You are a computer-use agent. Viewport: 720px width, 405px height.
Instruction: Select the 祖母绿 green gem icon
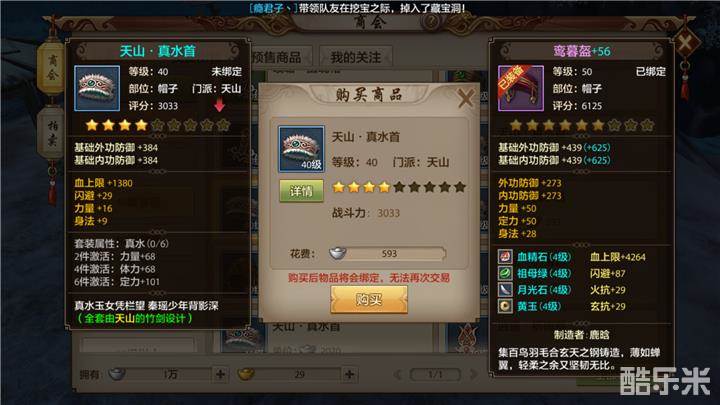505,273
